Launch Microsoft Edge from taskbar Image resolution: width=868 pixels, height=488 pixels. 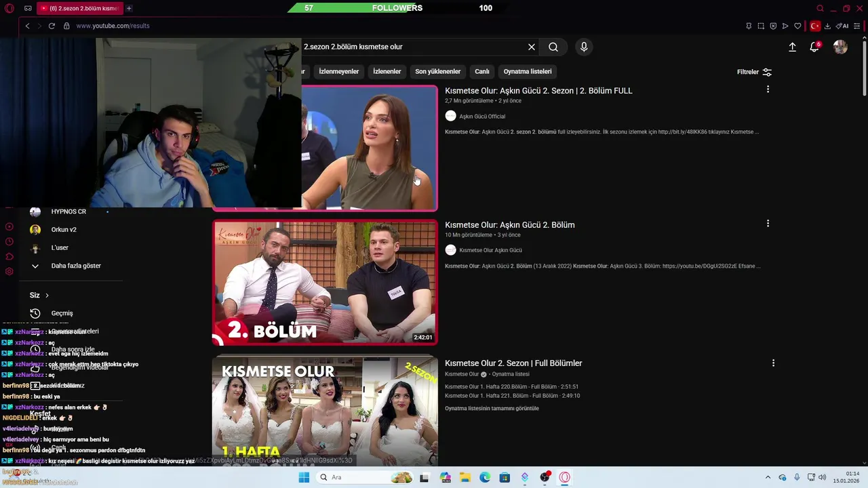point(485,477)
